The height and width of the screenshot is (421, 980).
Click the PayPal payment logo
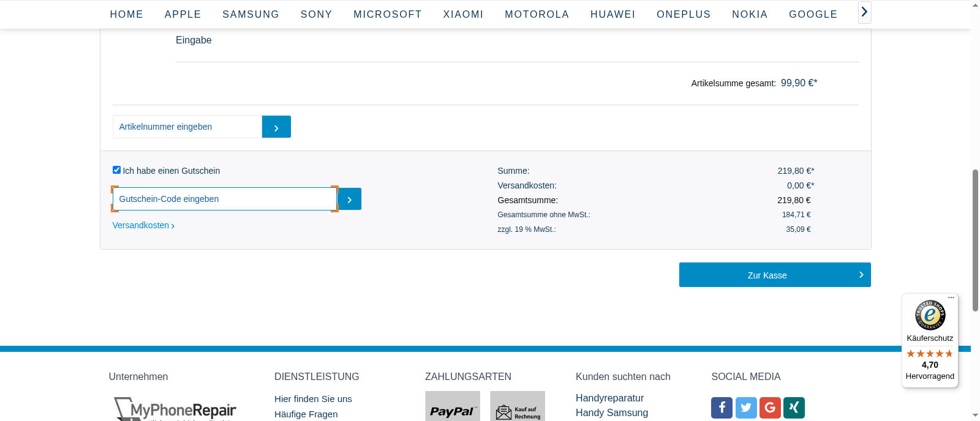click(453, 406)
